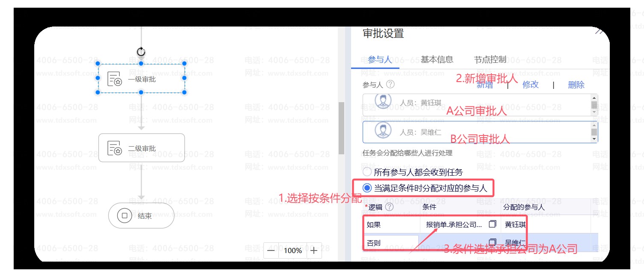Viewport: 644px width, 277px height.
Task: Open condition editor icon in 如果 row
Action: pyautogui.click(x=493, y=224)
